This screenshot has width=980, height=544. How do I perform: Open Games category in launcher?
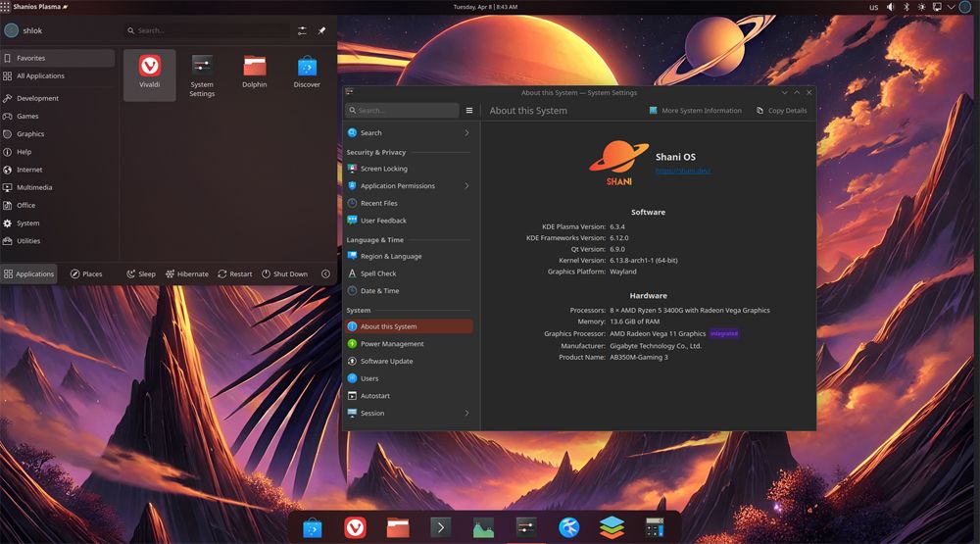pos(58,116)
